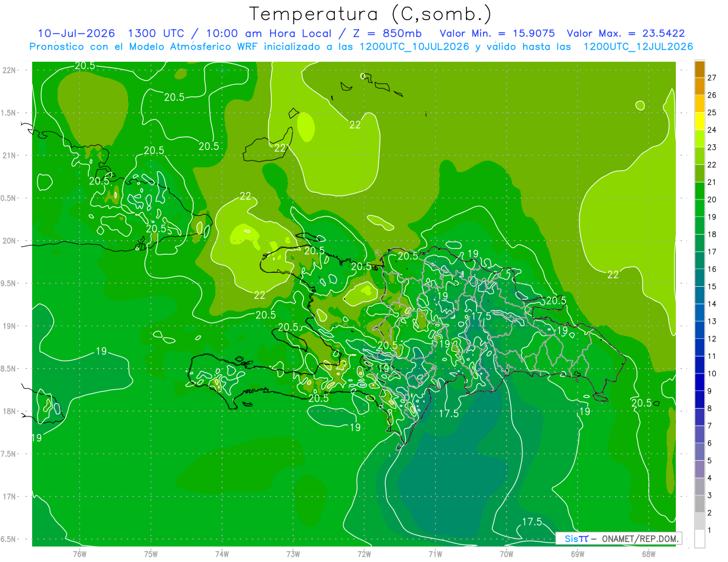
Task: Select the "75W" longitude axis label
Action: click(x=151, y=554)
